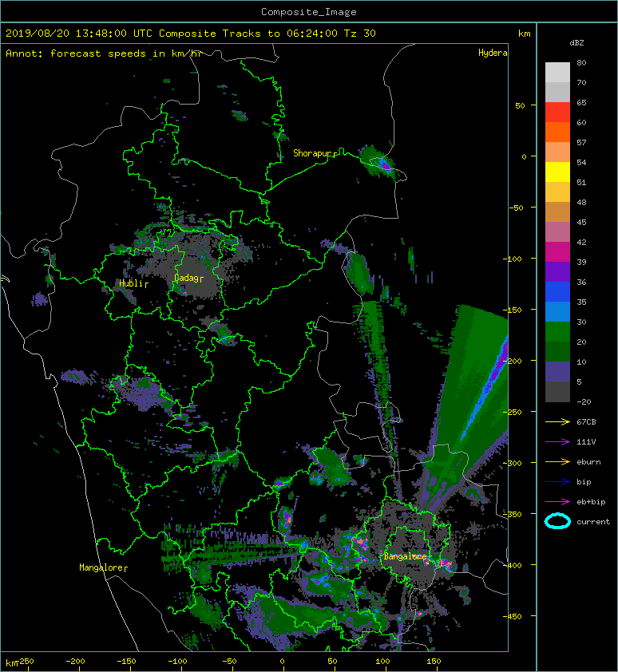The height and width of the screenshot is (672, 618).
Task: Click the storm echo east of Shorapur
Action: pos(380,163)
